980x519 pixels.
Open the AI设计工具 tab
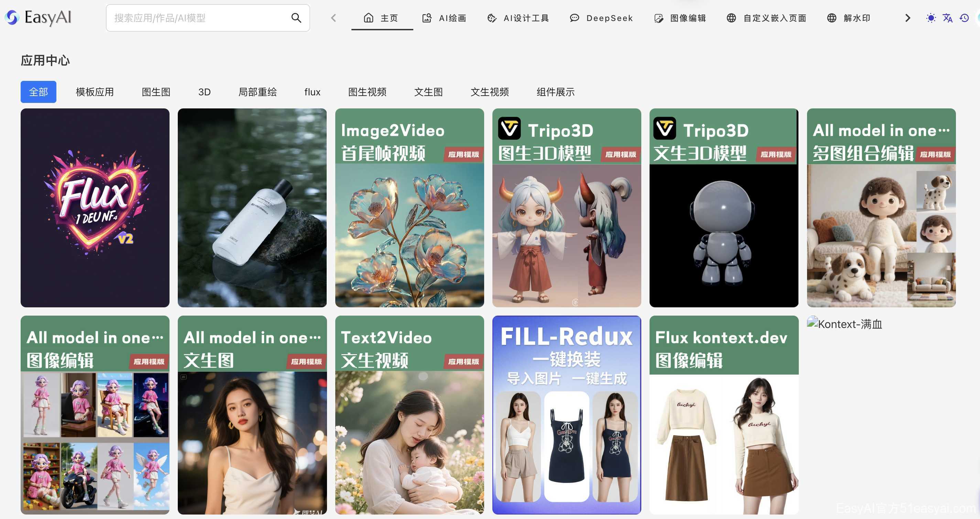[518, 18]
